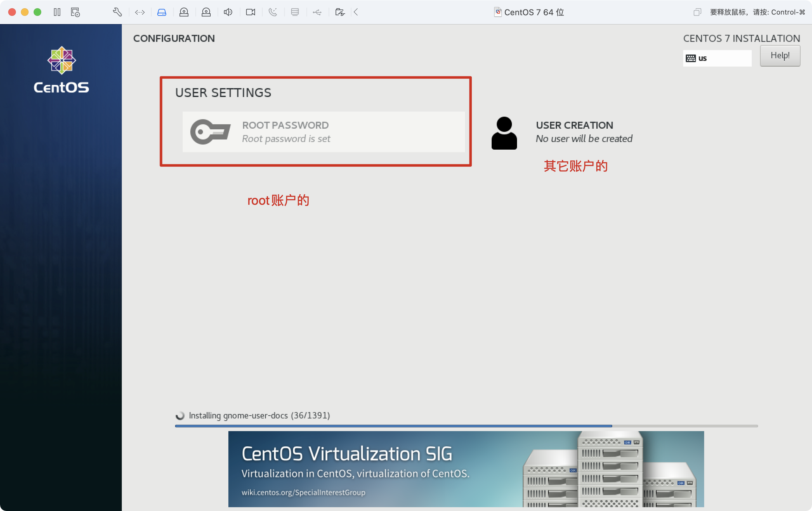
Task: Click the Bluetooth phone icon
Action: click(x=273, y=12)
